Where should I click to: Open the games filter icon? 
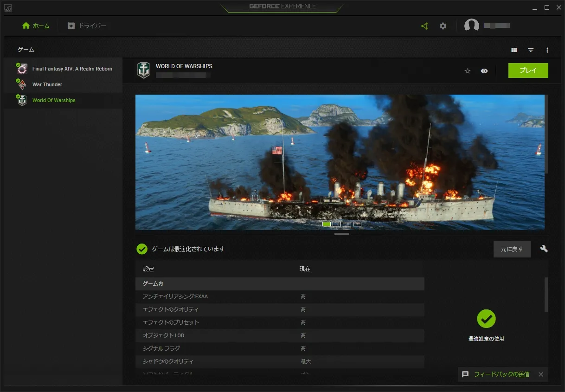pyautogui.click(x=531, y=50)
